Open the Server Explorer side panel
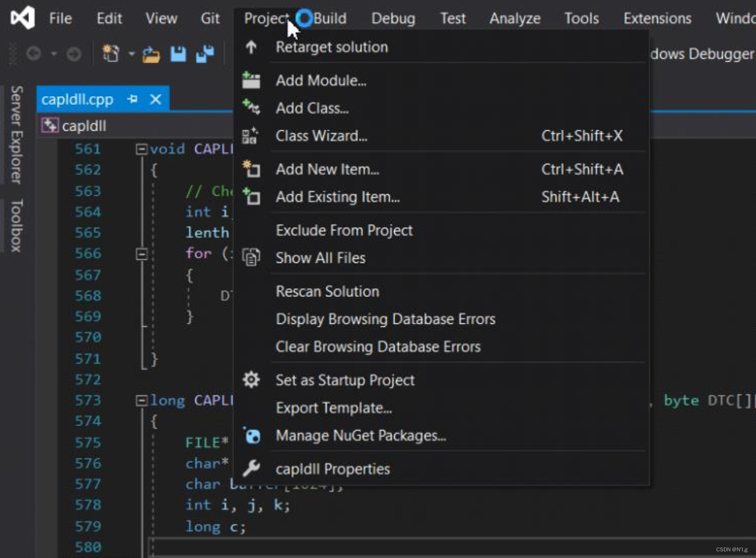 pos(17,134)
